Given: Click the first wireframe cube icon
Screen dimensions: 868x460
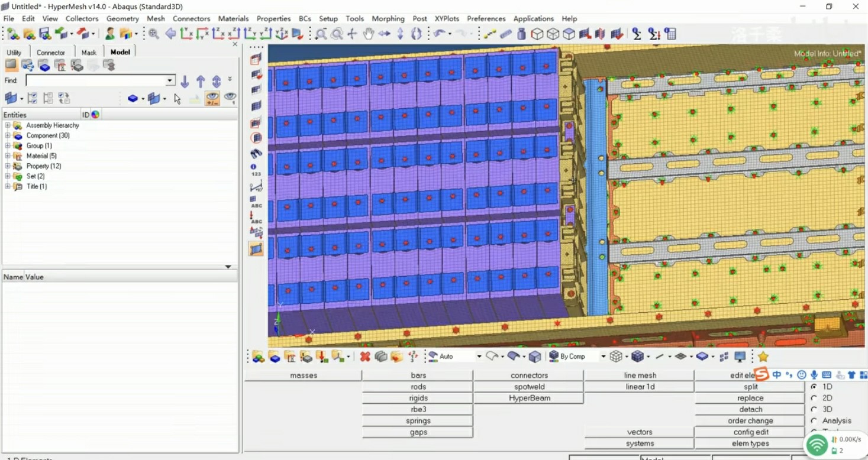Looking at the screenshot, I should (x=537, y=34).
